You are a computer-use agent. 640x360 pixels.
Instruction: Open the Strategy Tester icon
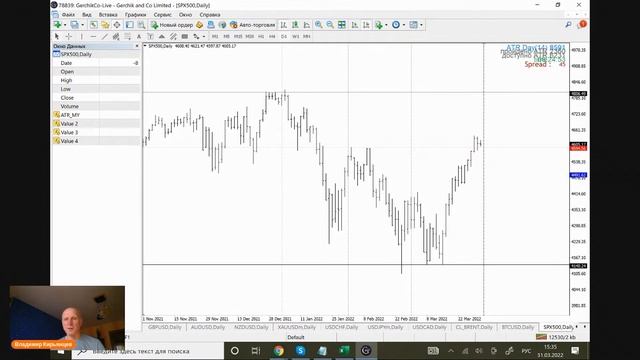click(141, 25)
